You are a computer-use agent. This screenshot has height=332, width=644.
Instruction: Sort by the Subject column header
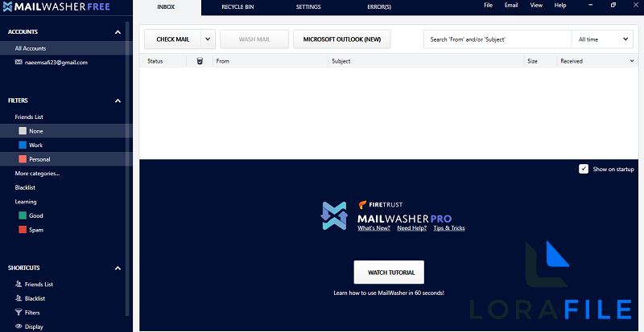point(341,61)
